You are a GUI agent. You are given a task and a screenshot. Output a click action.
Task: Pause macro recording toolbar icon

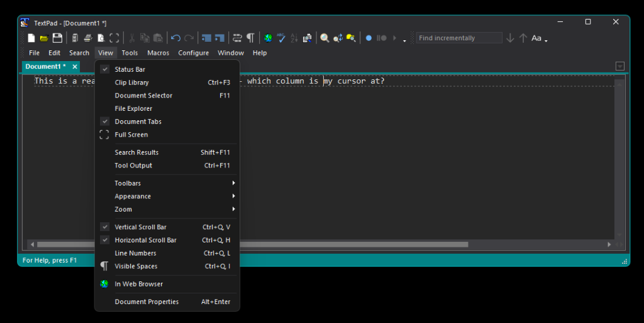coord(382,38)
